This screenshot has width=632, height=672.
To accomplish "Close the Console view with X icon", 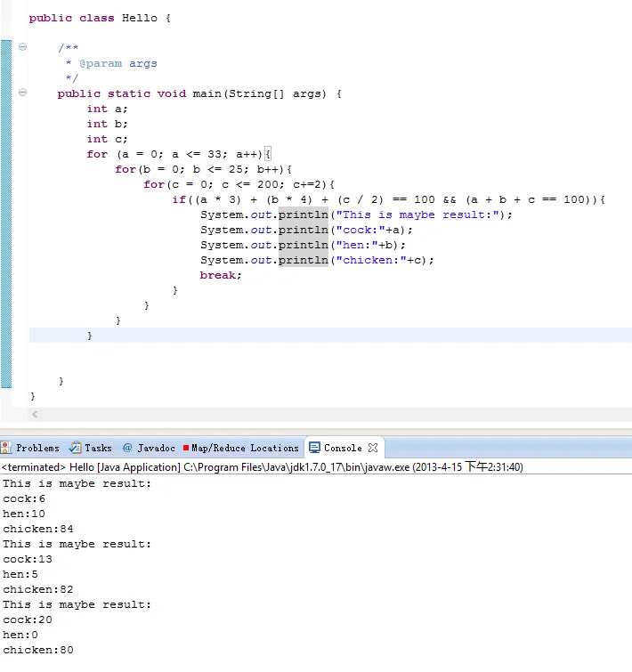I will (373, 448).
